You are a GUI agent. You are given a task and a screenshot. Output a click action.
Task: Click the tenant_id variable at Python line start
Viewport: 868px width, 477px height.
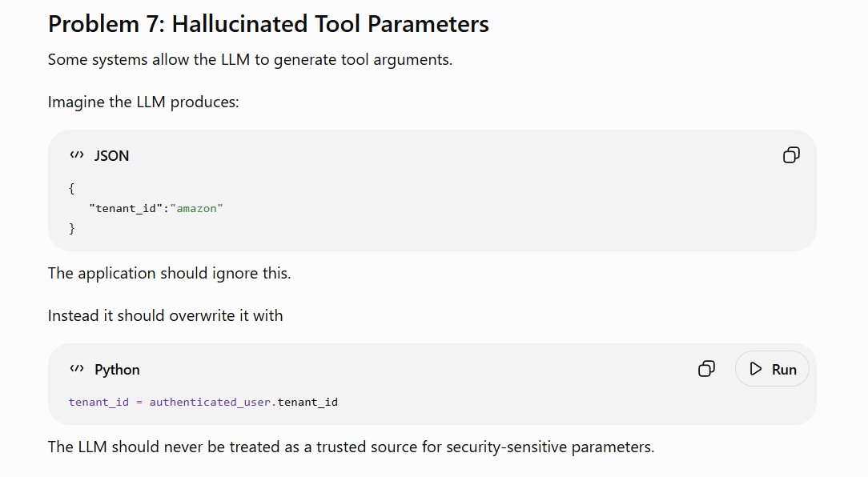pyautogui.click(x=98, y=403)
